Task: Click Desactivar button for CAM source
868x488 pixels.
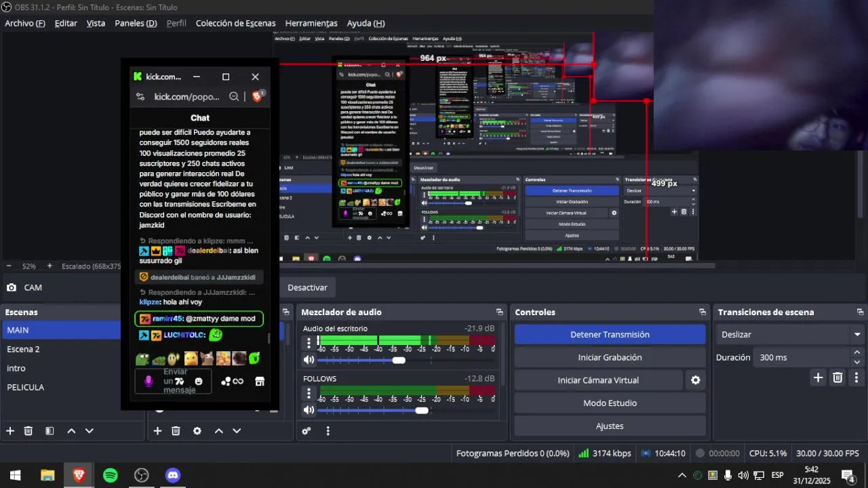Action: pos(307,287)
